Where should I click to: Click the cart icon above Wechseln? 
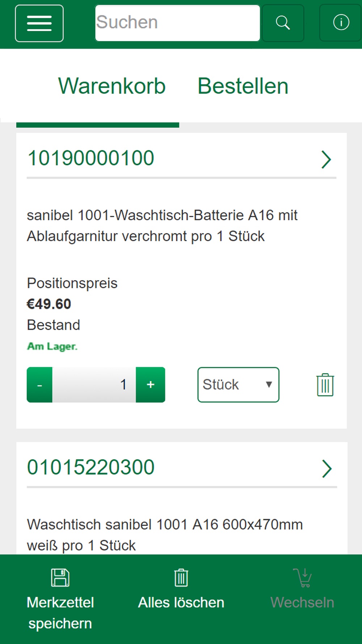click(303, 577)
